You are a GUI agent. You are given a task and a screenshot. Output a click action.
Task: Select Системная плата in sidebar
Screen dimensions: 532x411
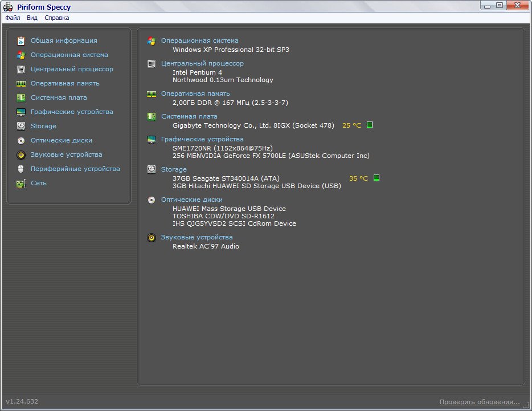point(59,97)
